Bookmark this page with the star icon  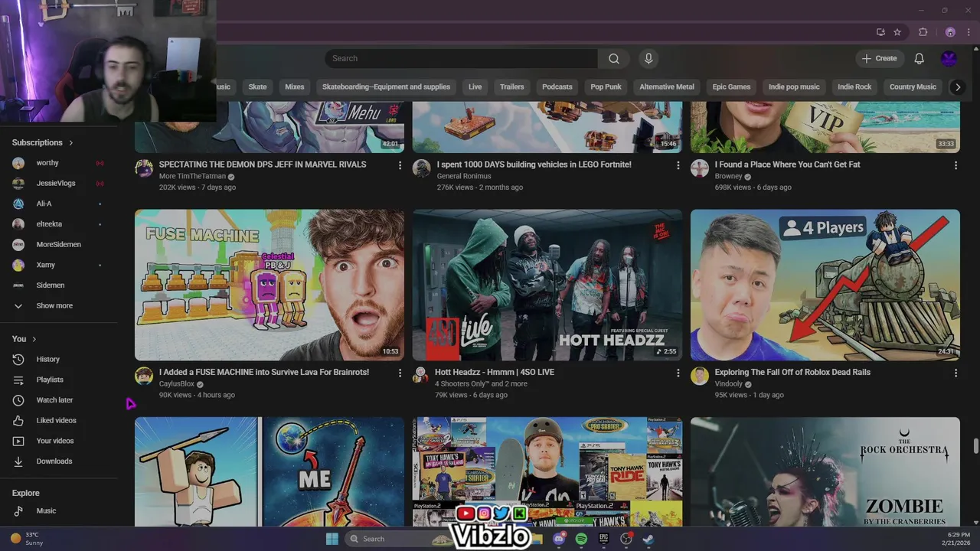[x=897, y=32]
